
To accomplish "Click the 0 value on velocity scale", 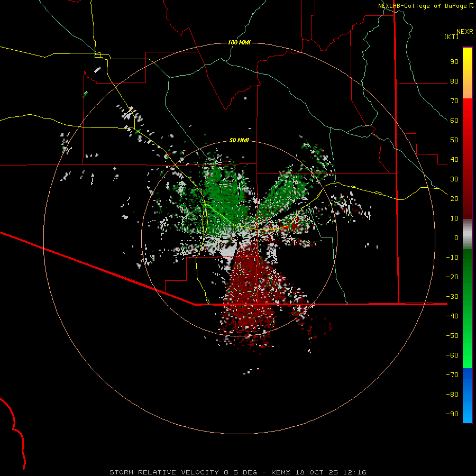I will click(456, 238).
